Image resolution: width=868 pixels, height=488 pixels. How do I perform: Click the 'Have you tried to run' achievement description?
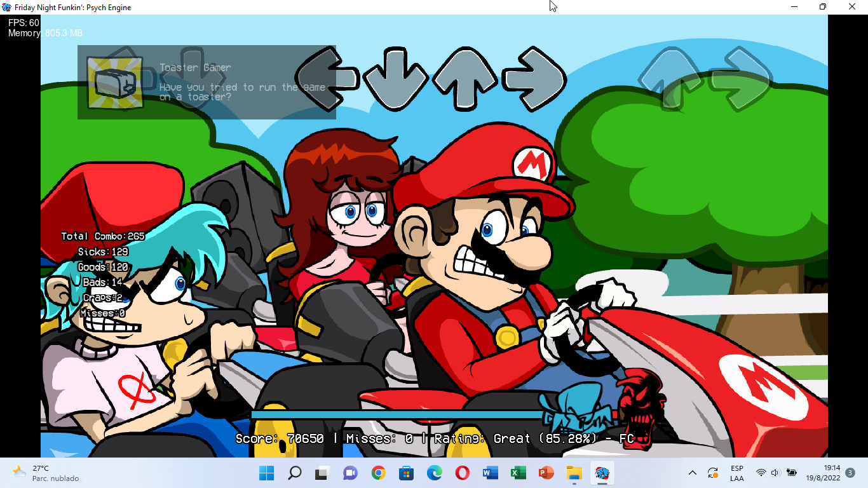point(242,92)
